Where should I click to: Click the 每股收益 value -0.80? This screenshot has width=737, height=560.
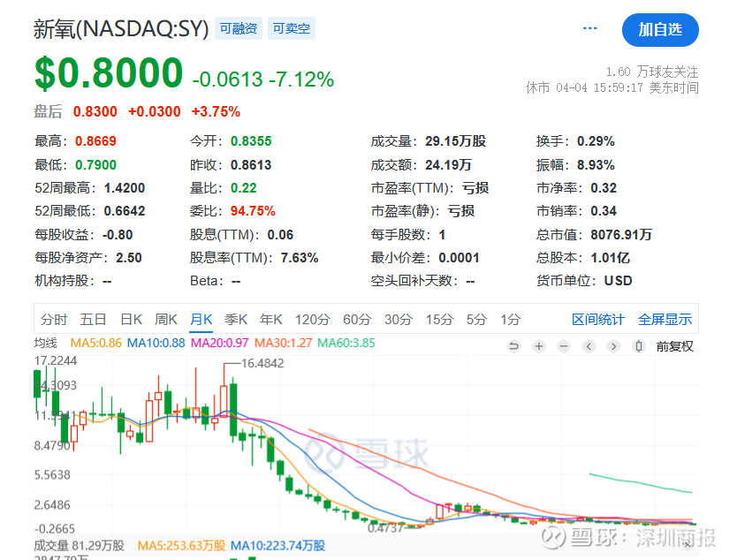[118, 234]
